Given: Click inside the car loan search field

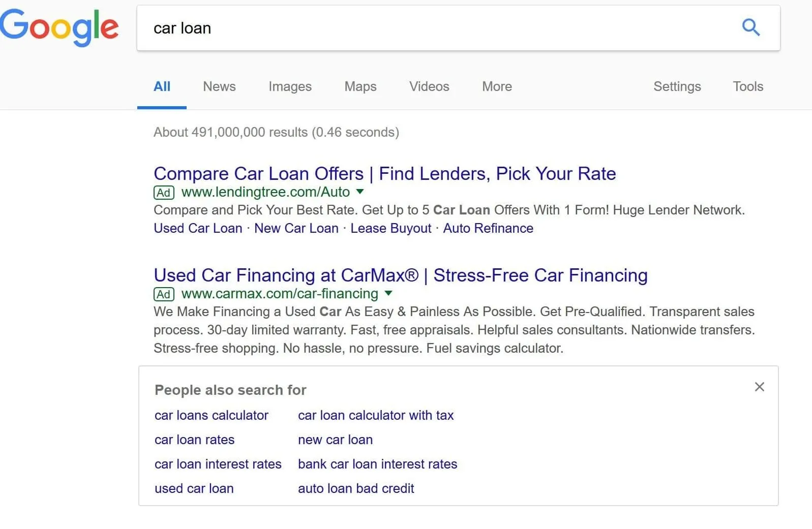Looking at the screenshot, I should [437, 28].
